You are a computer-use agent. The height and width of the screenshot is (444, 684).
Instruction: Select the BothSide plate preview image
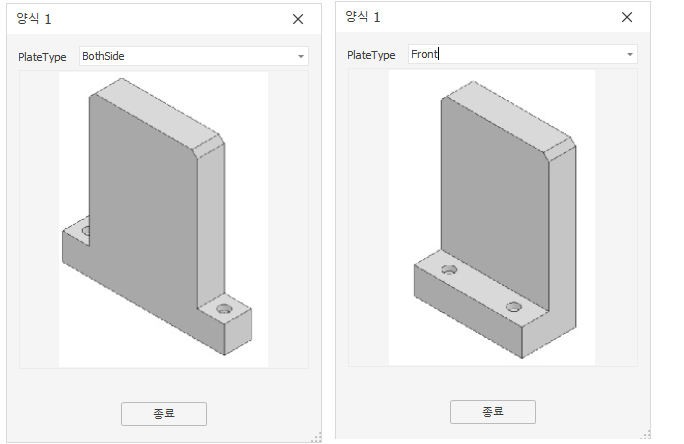coord(164,219)
